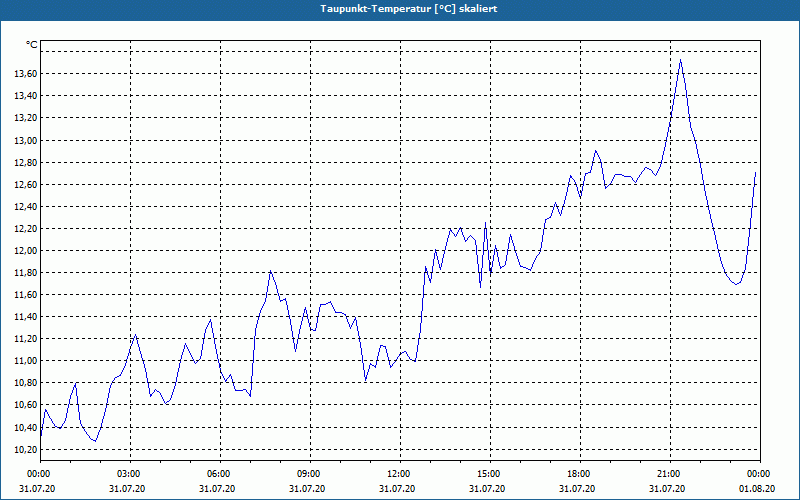This screenshot has height=500, width=800.
Task: Select the 06:00 time label
Action: [218, 474]
